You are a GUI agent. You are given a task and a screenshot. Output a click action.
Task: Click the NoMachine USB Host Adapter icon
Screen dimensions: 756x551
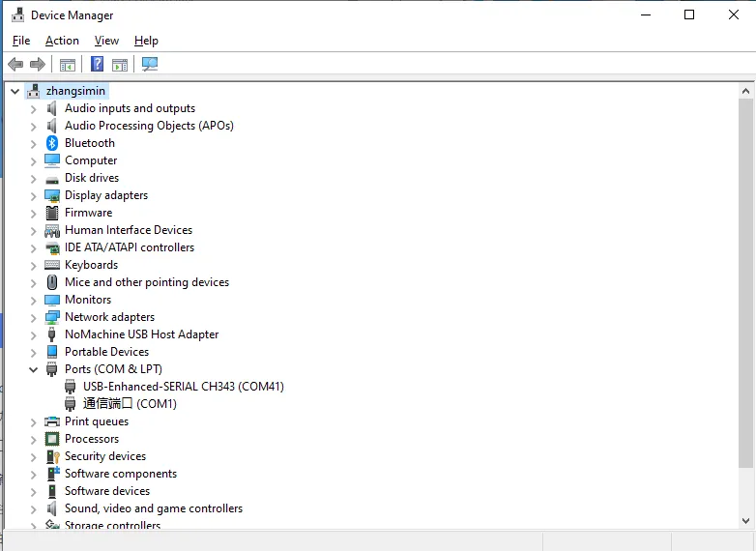click(52, 334)
